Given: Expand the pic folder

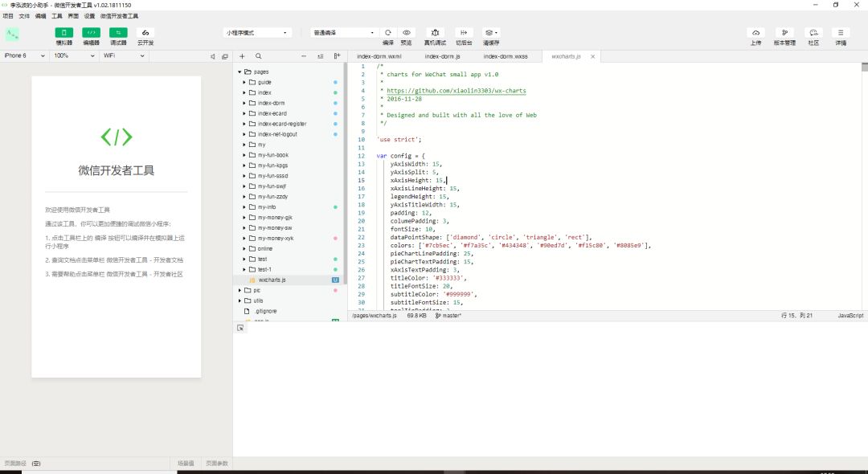Looking at the screenshot, I should (240, 290).
